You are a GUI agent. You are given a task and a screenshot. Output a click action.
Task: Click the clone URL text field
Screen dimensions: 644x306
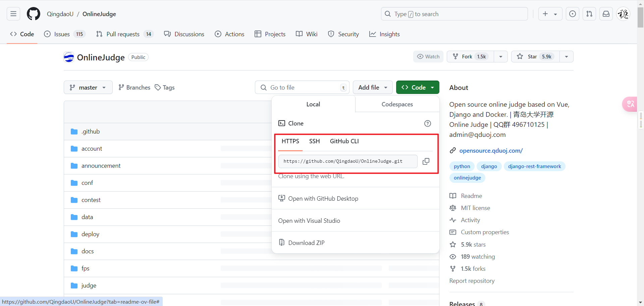click(348, 161)
